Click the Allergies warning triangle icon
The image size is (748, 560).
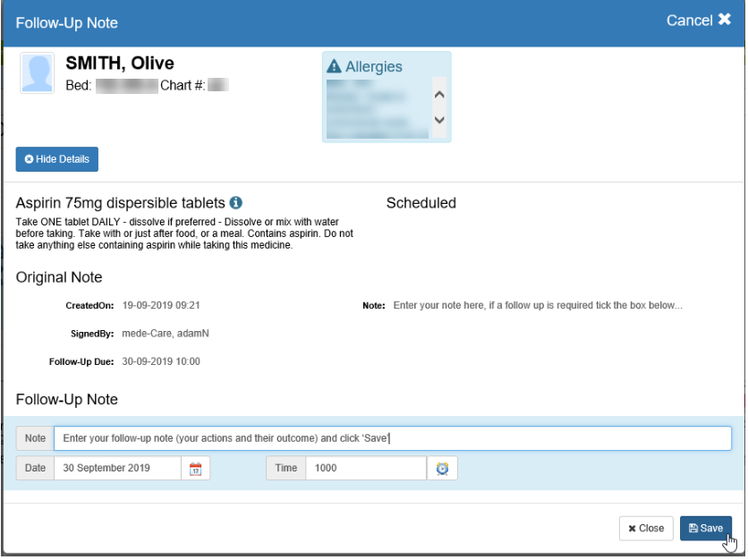(335, 67)
